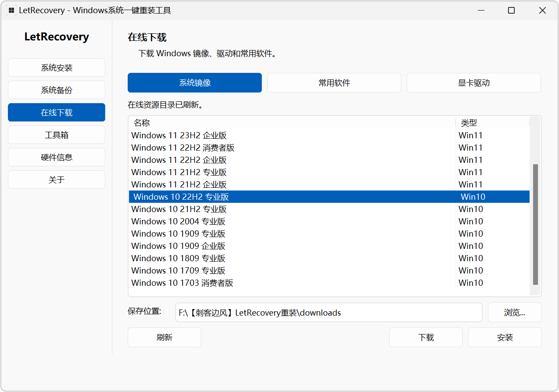Sort list by 类型 column header
The height and width of the screenshot is (392, 559).
493,122
